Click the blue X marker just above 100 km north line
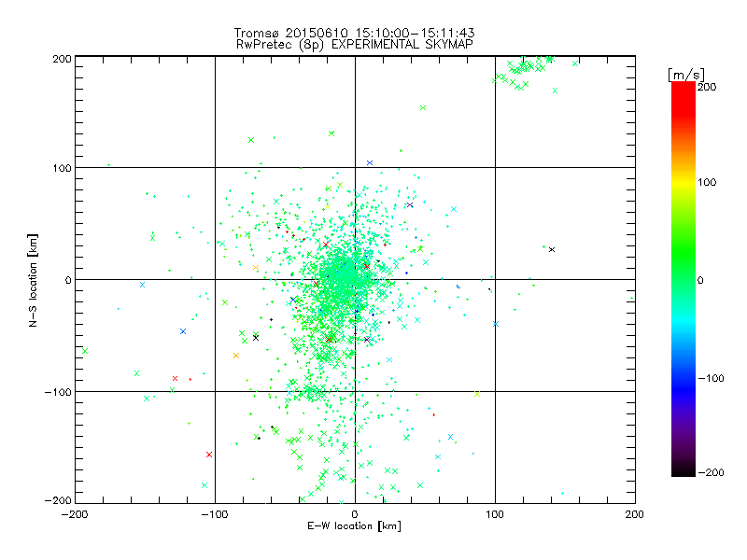The image size is (747, 560). click(x=370, y=162)
